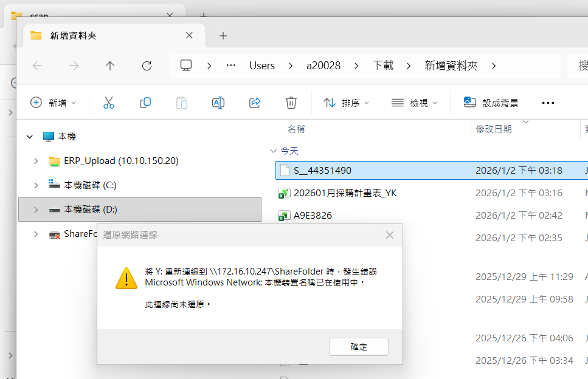Viewport: 588px width, 379px height.
Task: Click the Cut scissors icon
Action: click(109, 103)
